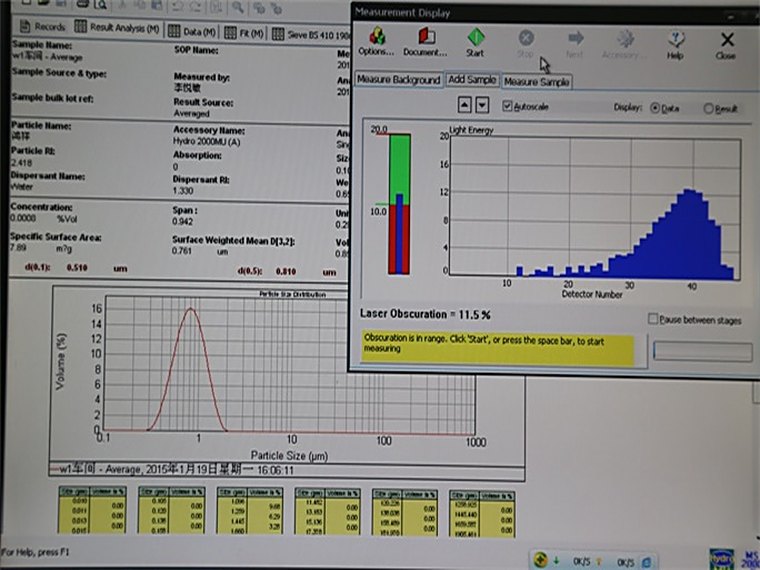Click the measurement progress bar
The height and width of the screenshot is (570, 760).
[x=702, y=351]
